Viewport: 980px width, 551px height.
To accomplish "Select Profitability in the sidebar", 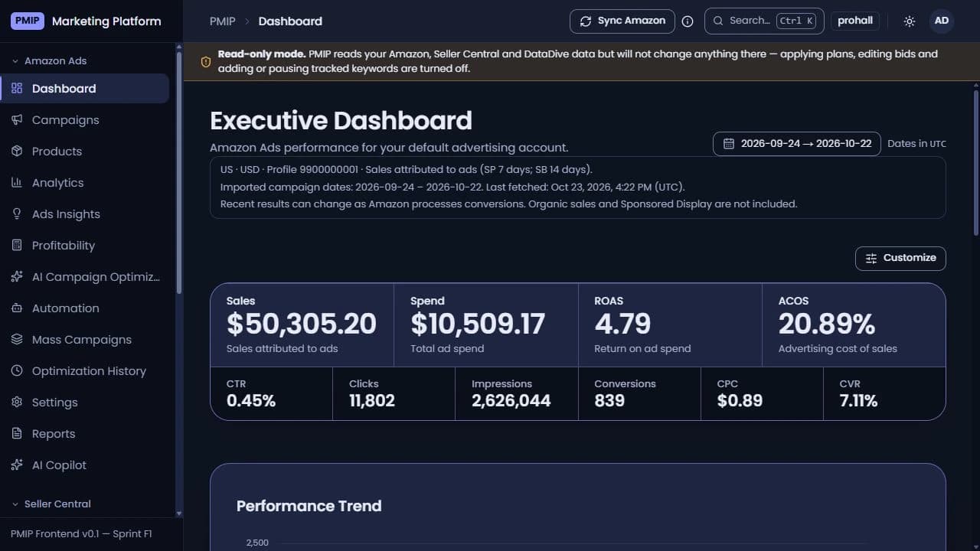I will (x=84, y=246).
